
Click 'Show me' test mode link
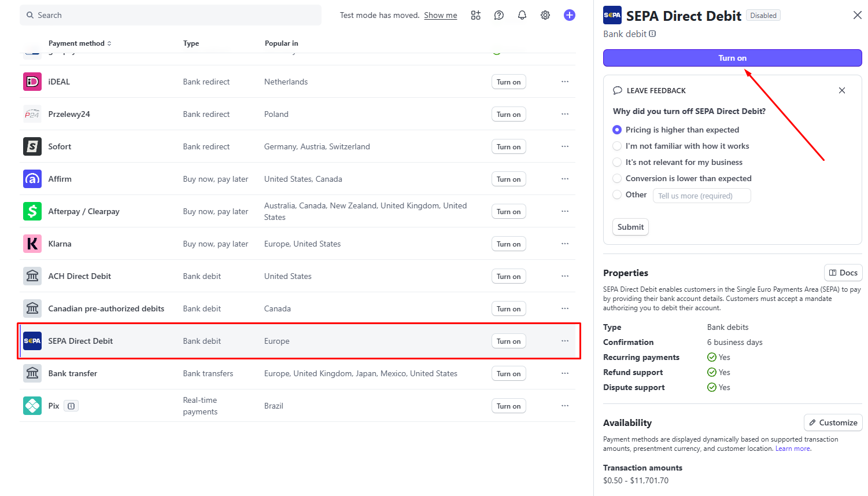click(x=440, y=15)
